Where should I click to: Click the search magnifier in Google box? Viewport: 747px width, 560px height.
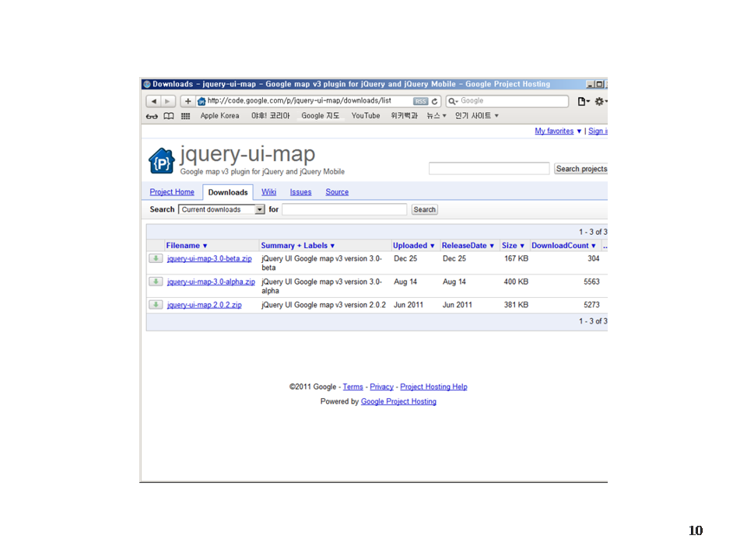click(x=453, y=101)
